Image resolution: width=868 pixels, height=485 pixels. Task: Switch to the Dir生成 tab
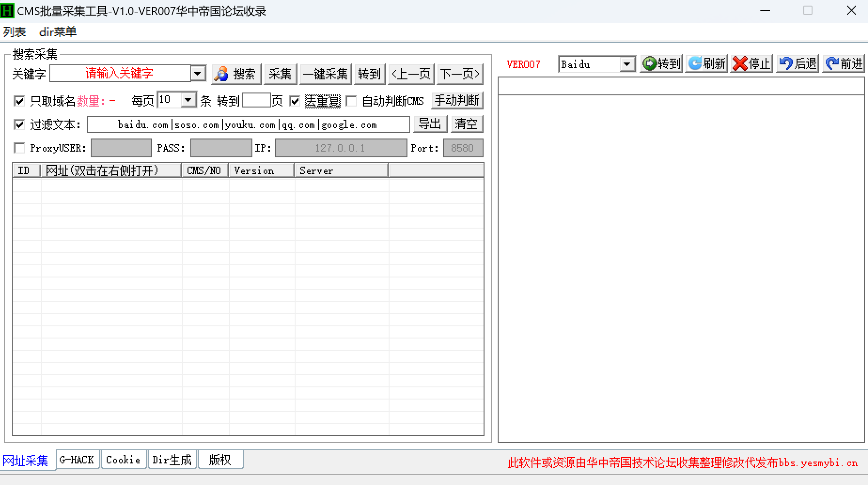(172, 460)
